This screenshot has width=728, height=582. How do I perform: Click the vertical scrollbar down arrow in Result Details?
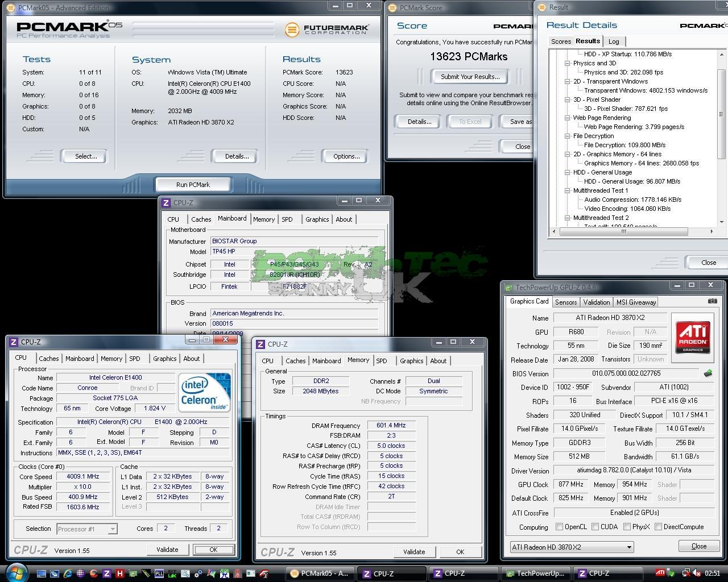pyautogui.click(x=722, y=222)
